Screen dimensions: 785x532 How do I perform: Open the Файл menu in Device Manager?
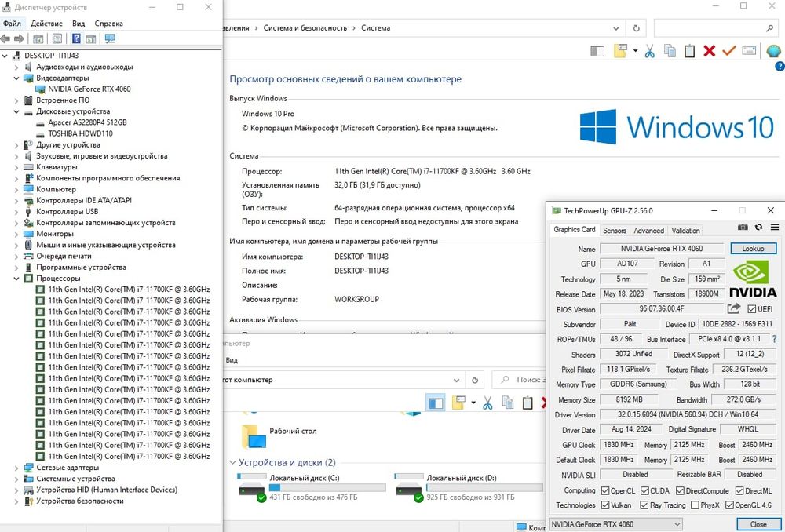pos(12,24)
